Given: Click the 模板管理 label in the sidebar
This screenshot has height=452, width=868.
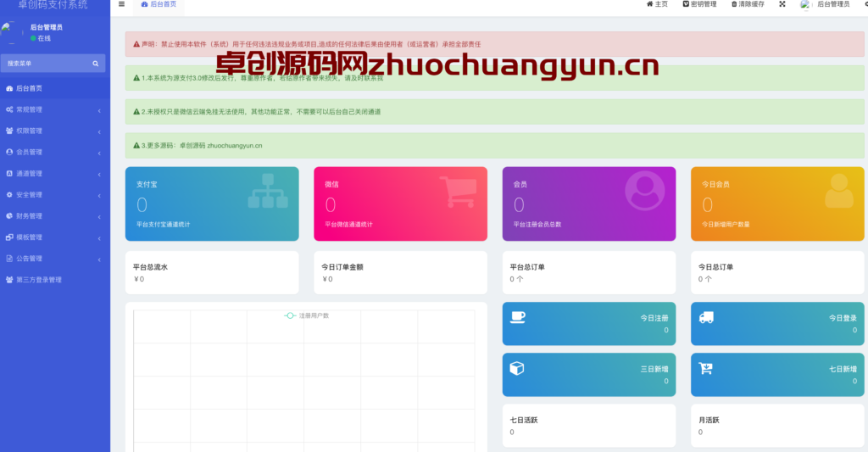Looking at the screenshot, I should (x=29, y=237).
